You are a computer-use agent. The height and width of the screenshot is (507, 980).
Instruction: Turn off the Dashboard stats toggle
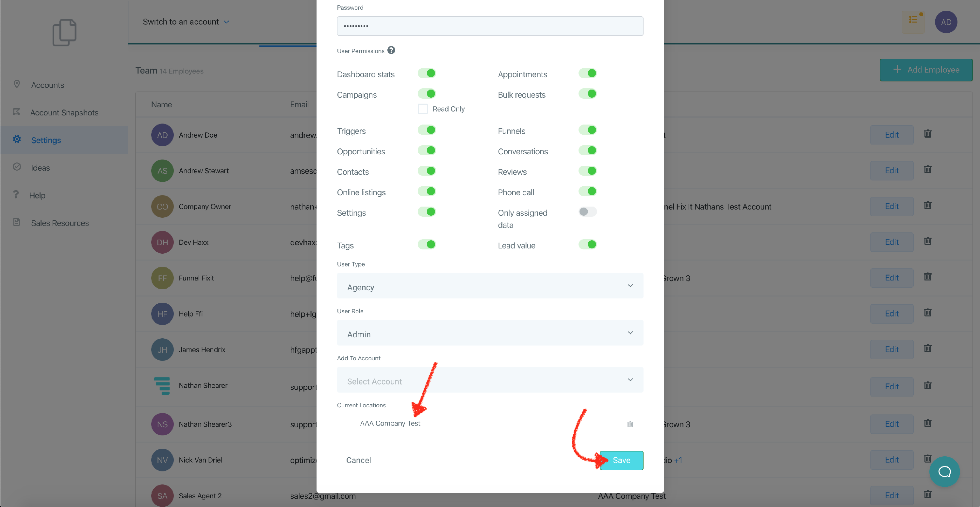tap(427, 73)
